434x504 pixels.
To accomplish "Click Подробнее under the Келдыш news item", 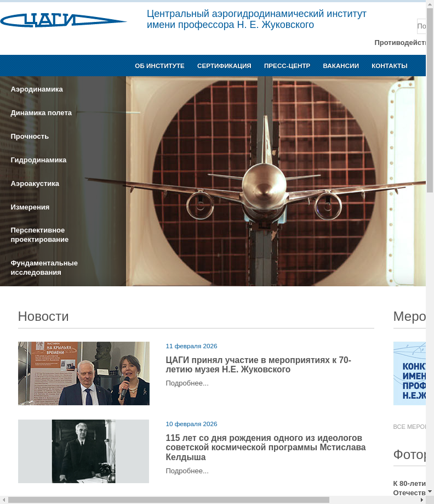I will (x=187, y=471).
